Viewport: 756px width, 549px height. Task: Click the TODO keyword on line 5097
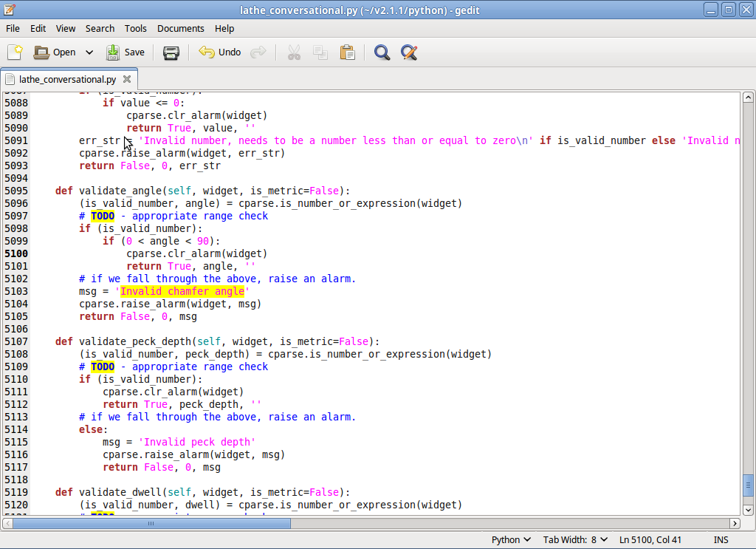(103, 216)
